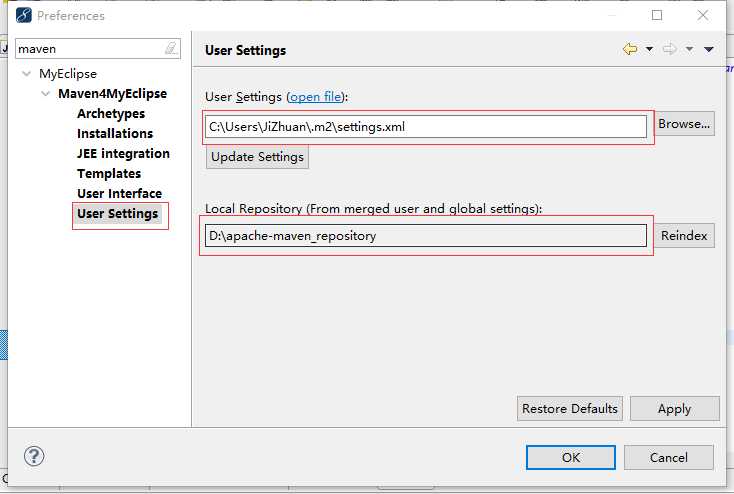Open the back history dropdown arrow
734x494 pixels.
[649, 49]
